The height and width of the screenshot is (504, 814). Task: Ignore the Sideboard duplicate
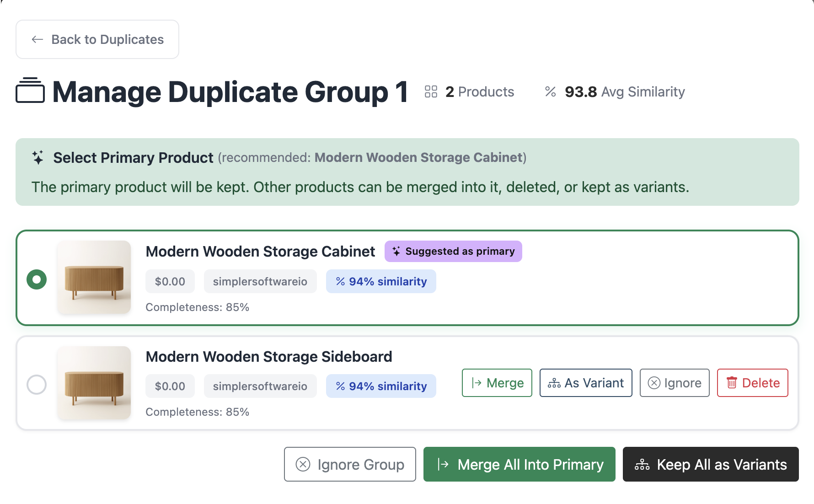coord(674,383)
